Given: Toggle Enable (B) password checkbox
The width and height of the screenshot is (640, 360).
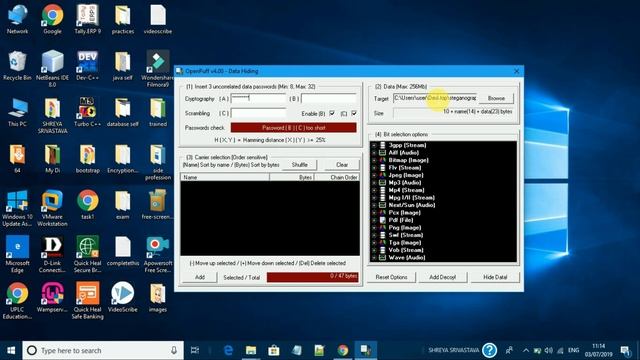Looking at the screenshot, I should [332, 113].
